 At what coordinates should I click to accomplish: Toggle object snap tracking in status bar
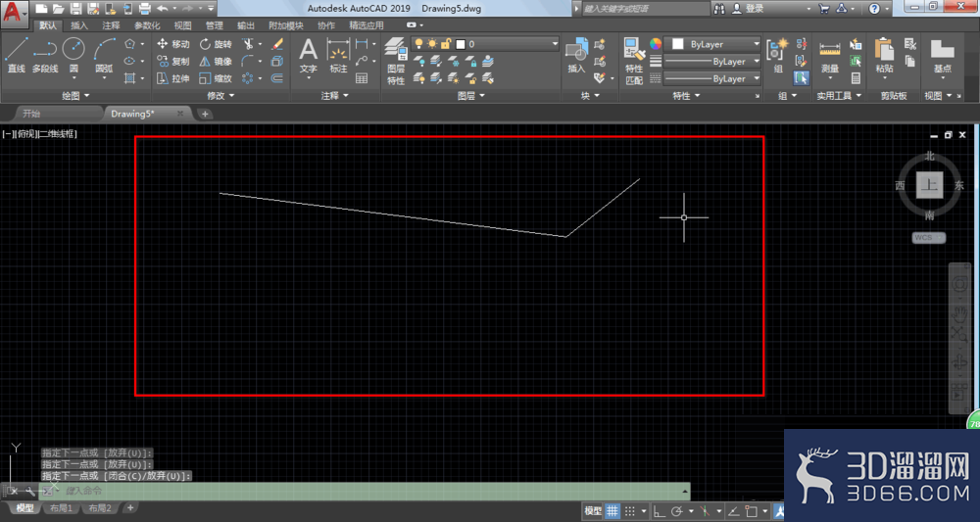734,511
